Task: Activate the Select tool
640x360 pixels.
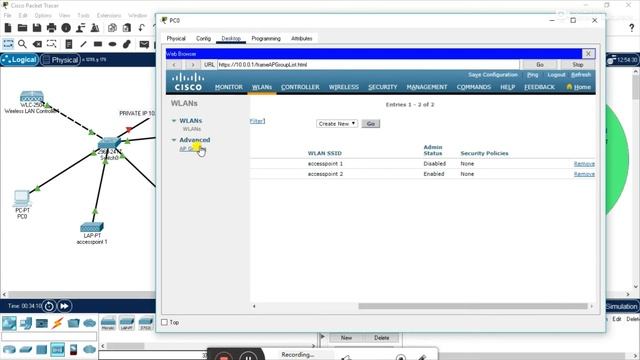Action: click(8, 44)
